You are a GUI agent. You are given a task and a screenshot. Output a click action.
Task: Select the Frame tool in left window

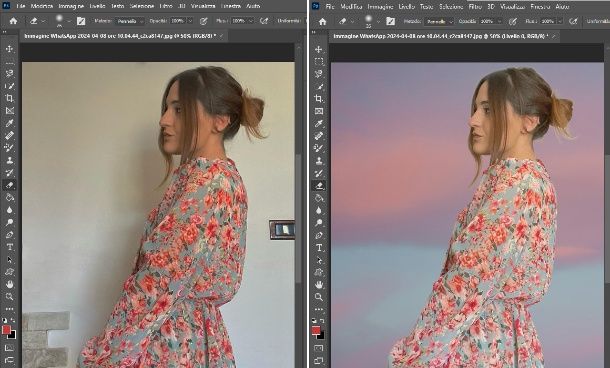click(9, 110)
